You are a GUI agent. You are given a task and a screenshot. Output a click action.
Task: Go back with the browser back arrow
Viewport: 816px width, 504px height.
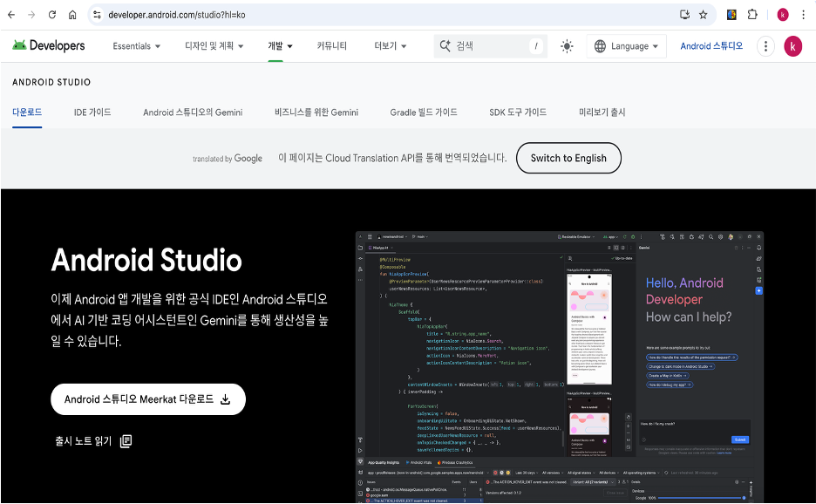click(11, 15)
